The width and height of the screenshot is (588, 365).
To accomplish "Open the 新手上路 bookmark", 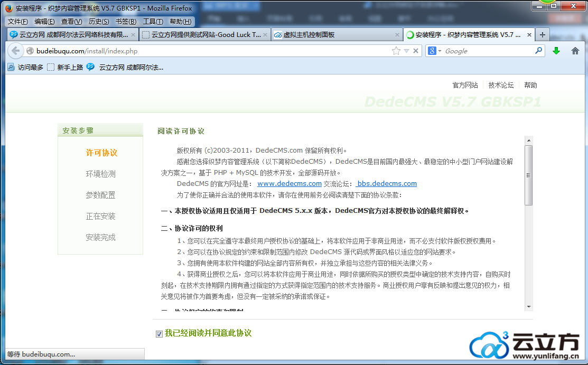I will coord(65,68).
